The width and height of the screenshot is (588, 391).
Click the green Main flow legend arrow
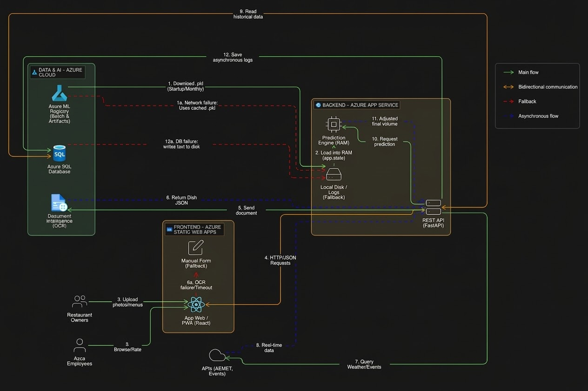(x=508, y=73)
